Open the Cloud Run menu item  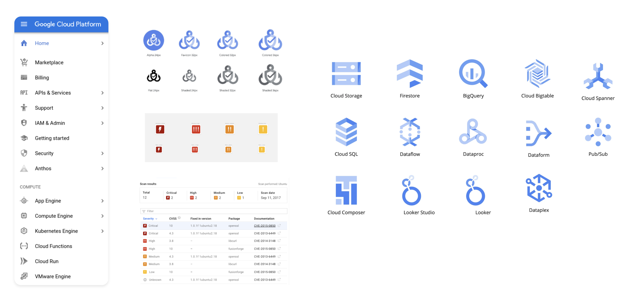tap(47, 261)
